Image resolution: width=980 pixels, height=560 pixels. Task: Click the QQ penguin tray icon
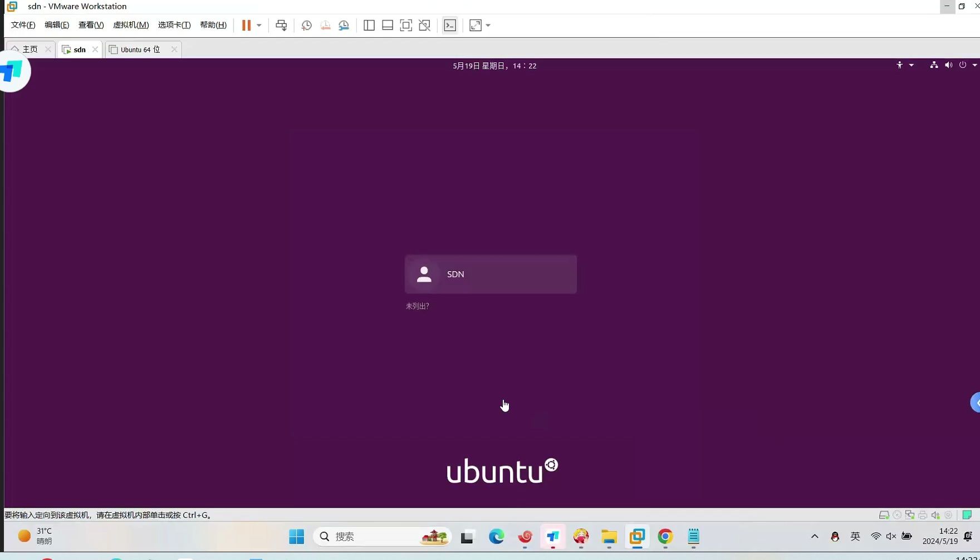pos(835,537)
